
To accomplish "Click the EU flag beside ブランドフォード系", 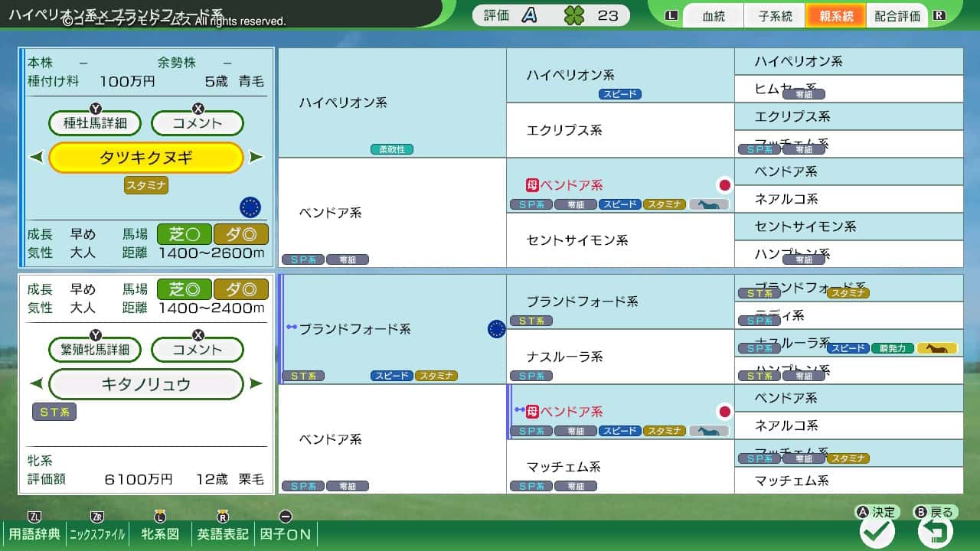I will (497, 329).
